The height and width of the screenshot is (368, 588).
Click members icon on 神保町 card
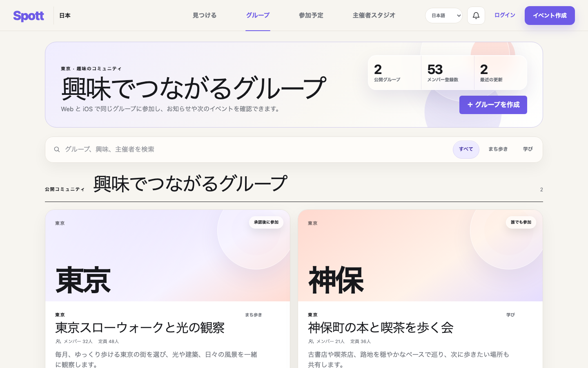pyautogui.click(x=311, y=341)
